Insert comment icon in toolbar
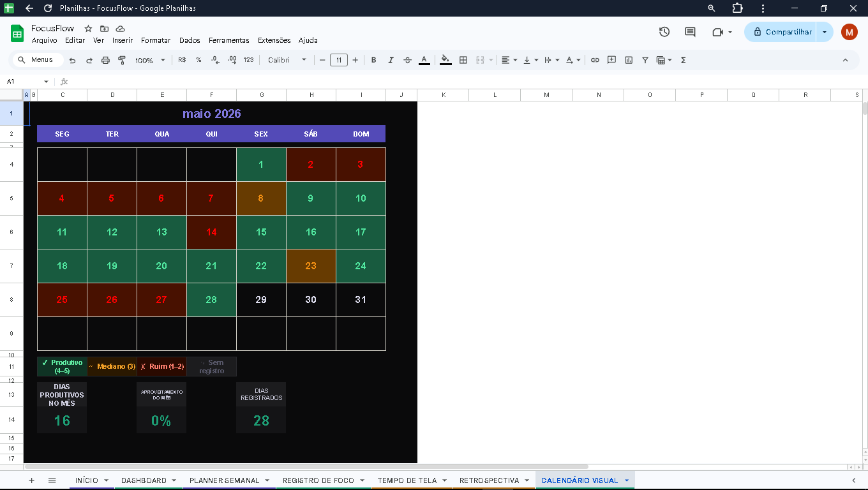 611,60
